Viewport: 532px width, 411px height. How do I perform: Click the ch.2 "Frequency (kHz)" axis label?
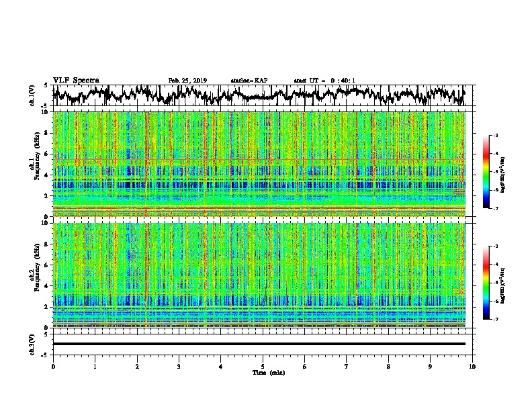pos(37,267)
